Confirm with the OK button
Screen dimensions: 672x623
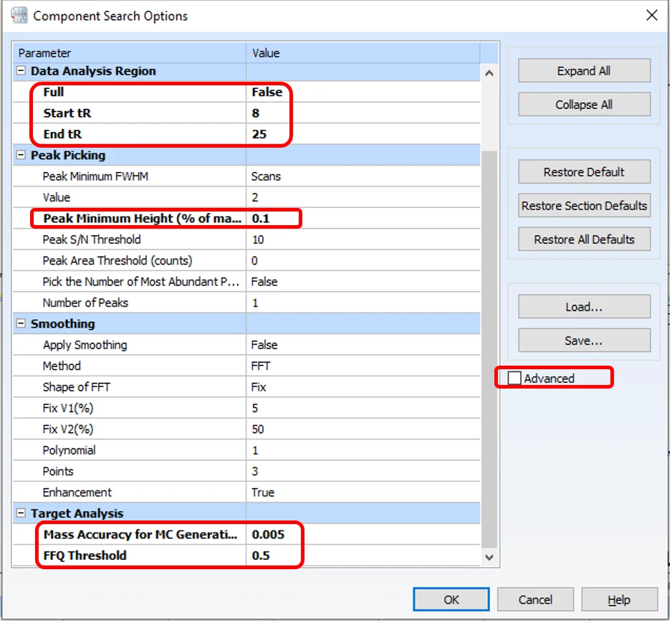tap(452, 601)
